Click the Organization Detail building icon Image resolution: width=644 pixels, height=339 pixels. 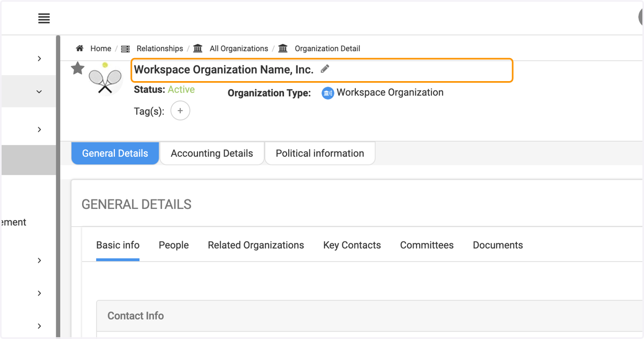(x=283, y=48)
